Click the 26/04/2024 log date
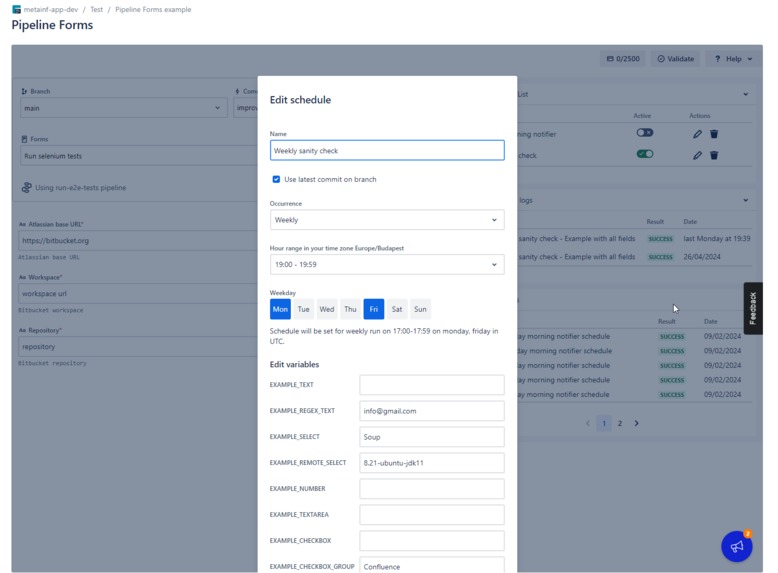Screen dimensions: 778x573 tap(702, 256)
